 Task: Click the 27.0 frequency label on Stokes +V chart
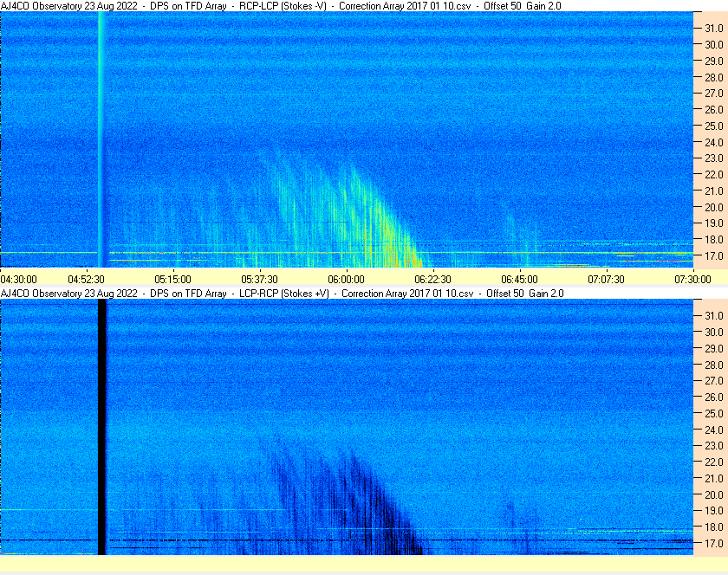point(714,380)
